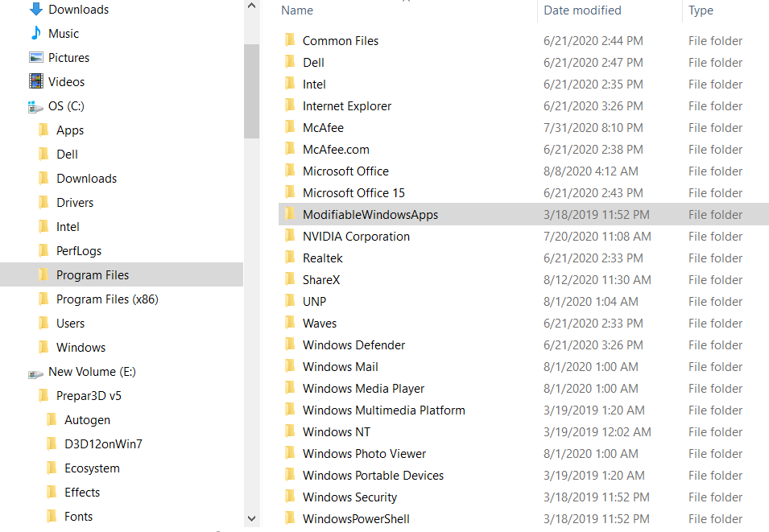The width and height of the screenshot is (769, 532).
Task: Select the Ecosystem folder in tree
Action: (93, 468)
